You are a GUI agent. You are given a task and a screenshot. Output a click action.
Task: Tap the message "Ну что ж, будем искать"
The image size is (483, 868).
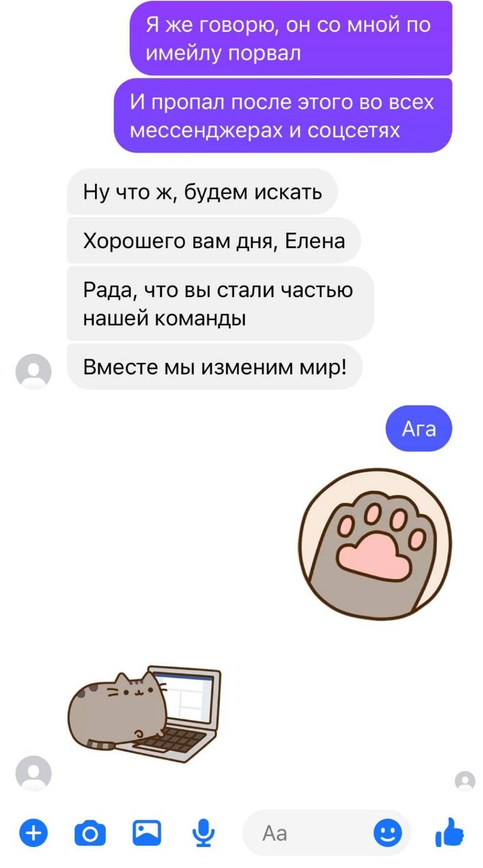pyautogui.click(x=202, y=192)
